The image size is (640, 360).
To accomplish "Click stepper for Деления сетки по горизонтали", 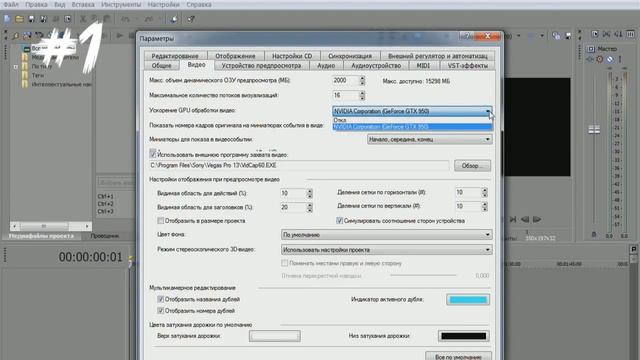I will coord(484,192).
